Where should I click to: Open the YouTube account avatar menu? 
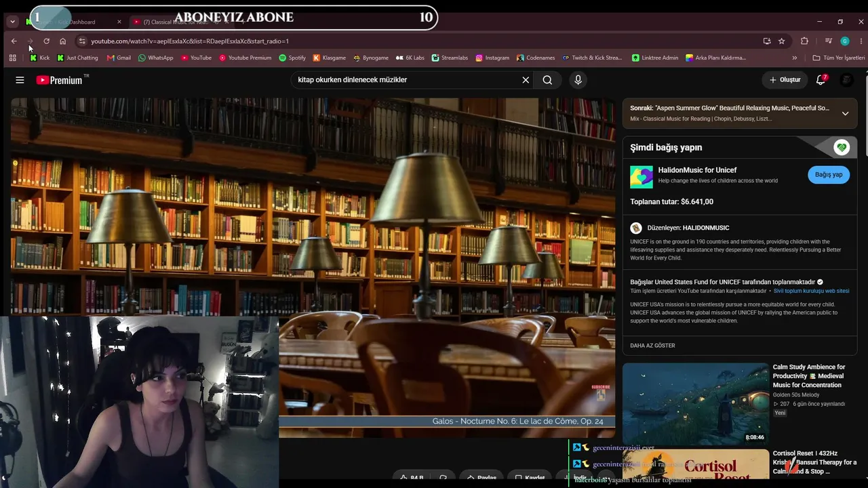point(846,80)
